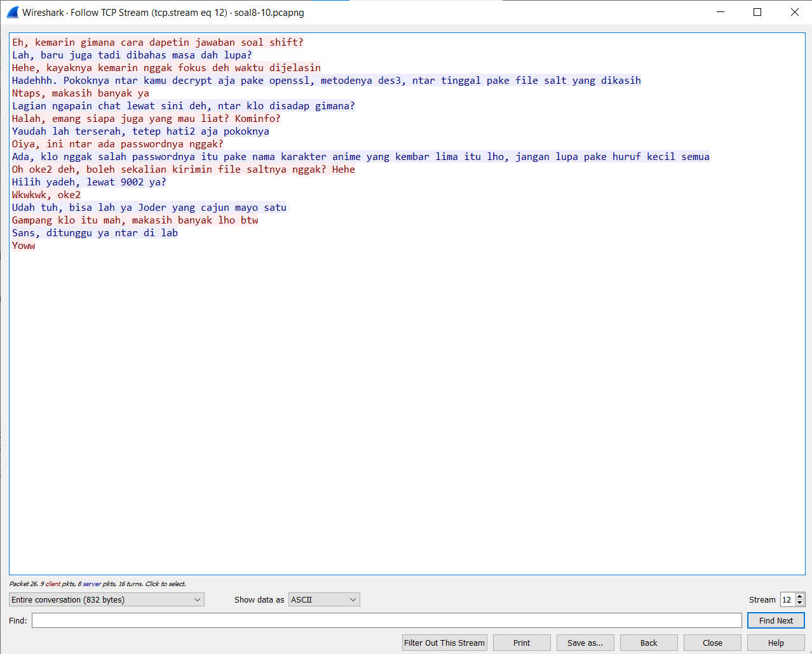
Task: Open the Show data as ASCII dropdown
Action: (324, 599)
